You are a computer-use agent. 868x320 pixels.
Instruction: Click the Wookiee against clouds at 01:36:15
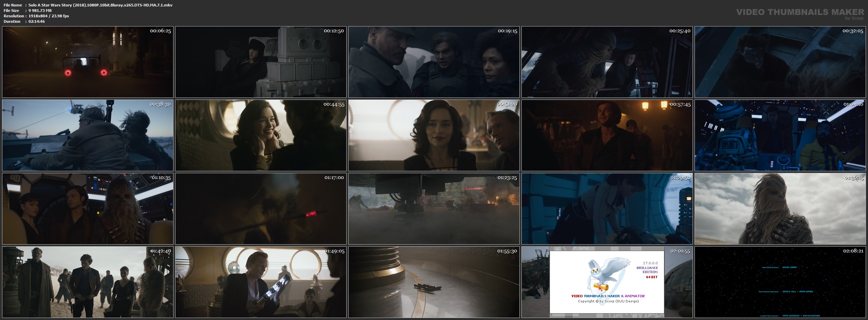click(780, 209)
